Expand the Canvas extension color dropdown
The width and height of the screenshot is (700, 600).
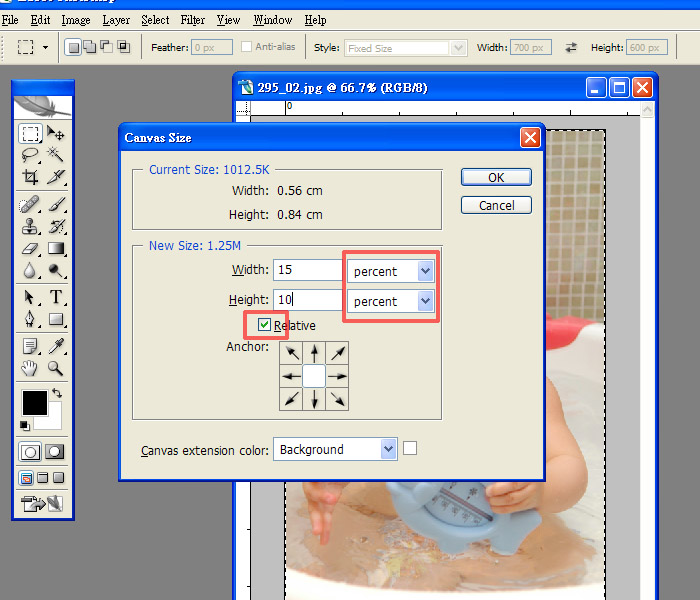[x=388, y=450]
